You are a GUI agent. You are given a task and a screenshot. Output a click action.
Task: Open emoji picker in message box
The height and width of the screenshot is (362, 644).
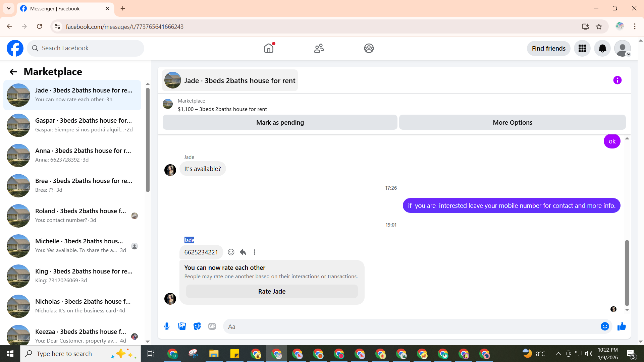pos(604,326)
